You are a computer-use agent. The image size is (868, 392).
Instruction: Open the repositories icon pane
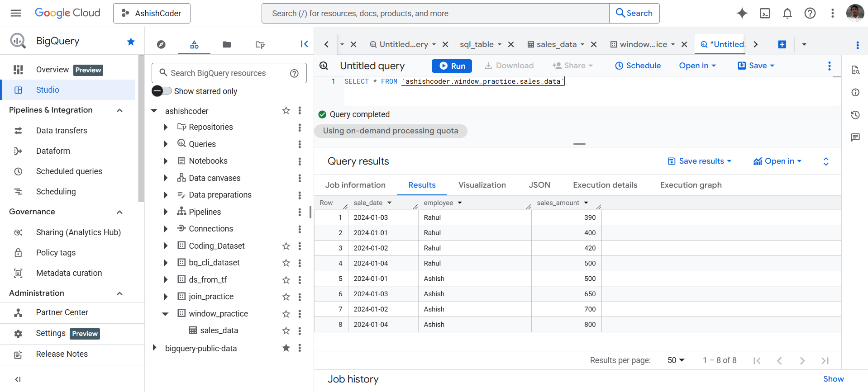pyautogui.click(x=260, y=44)
